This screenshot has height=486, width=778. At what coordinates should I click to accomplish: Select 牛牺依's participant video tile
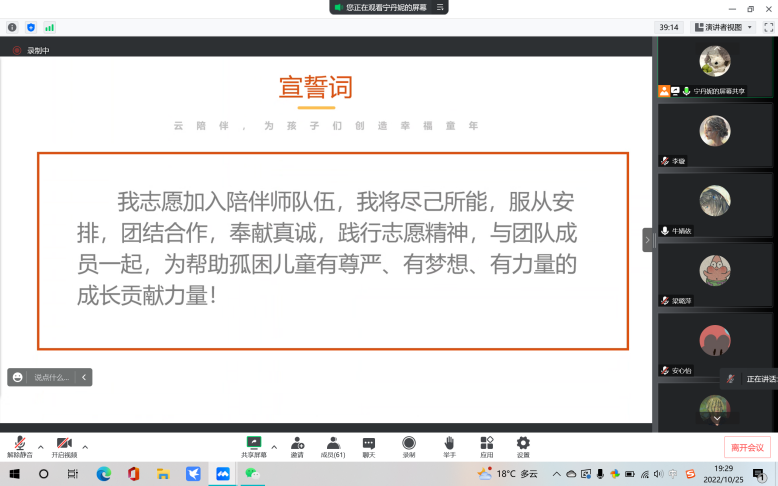(714, 206)
